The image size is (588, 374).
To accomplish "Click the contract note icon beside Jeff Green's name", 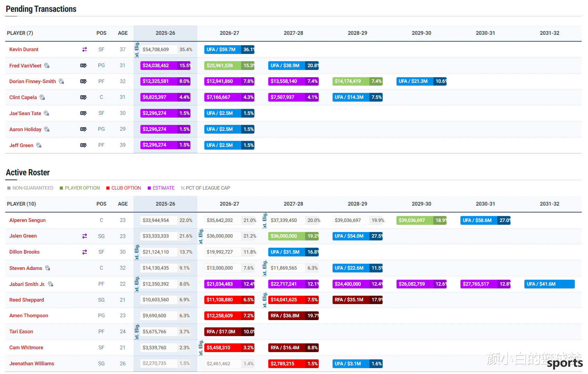I will click(39, 145).
